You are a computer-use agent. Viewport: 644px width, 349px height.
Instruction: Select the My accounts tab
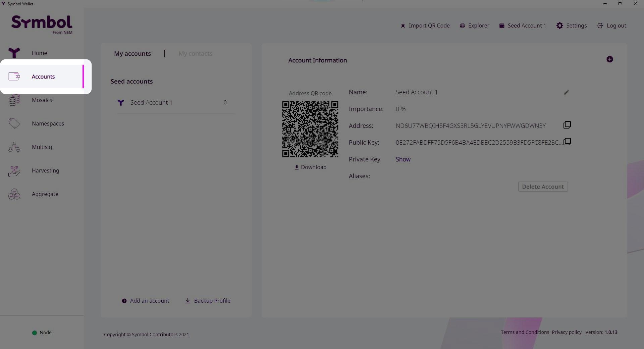[x=132, y=54]
